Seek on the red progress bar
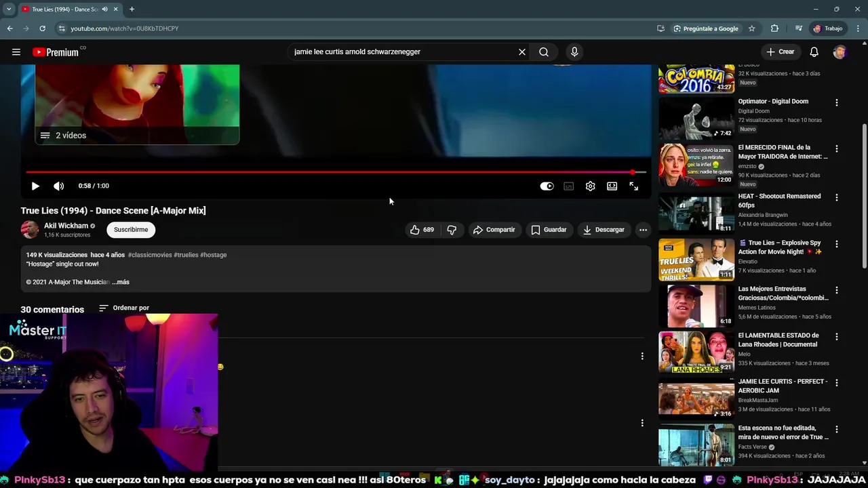 [336, 172]
